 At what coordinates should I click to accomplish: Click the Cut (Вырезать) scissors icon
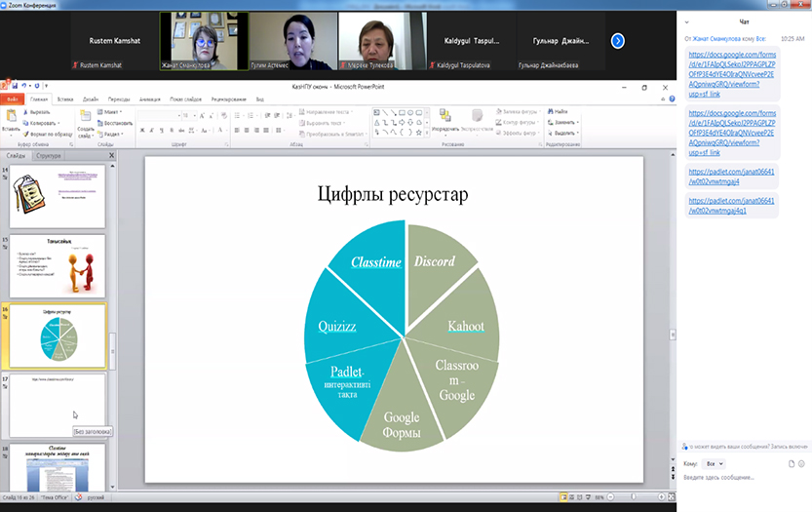tap(26, 113)
